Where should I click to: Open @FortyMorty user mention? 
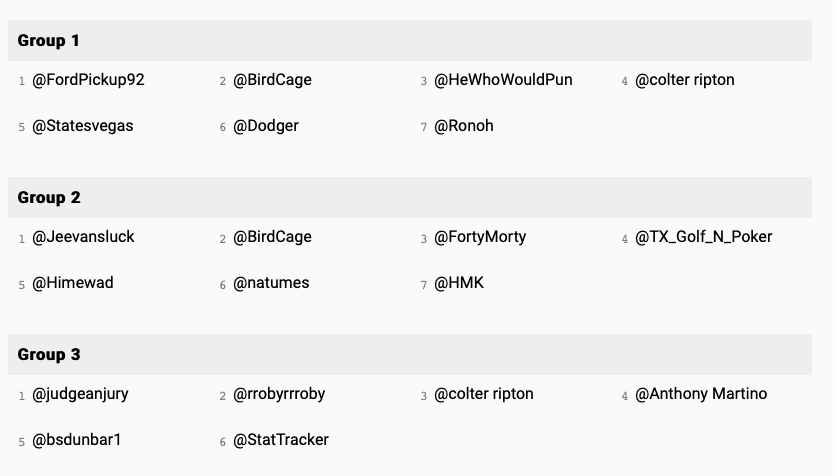pos(479,237)
